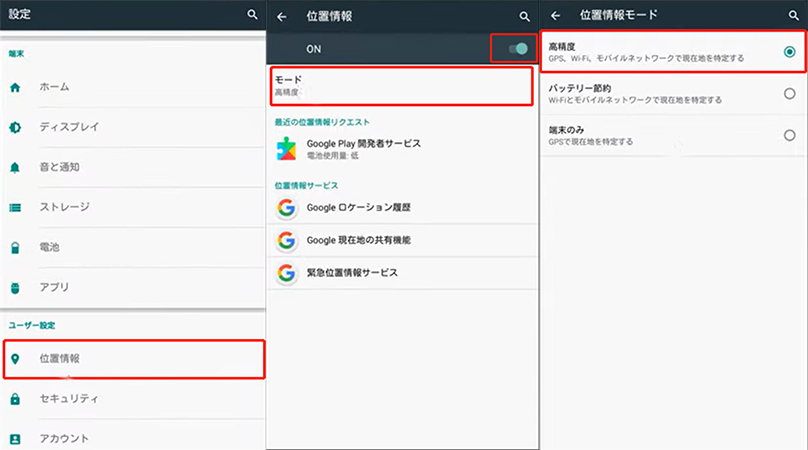Open 位置情報 settings
Viewport: 808px width, 450px height.
(x=134, y=359)
